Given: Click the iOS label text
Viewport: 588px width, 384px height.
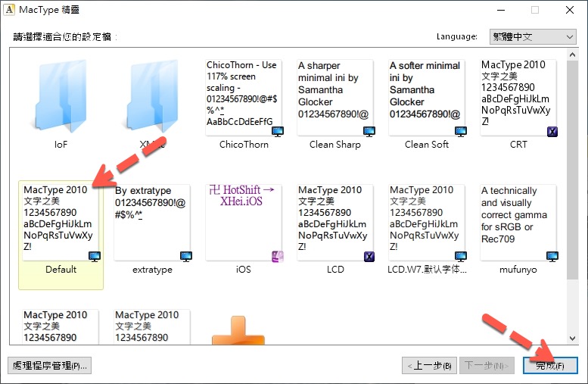Looking at the screenshot, I should [x=244, y=270].
